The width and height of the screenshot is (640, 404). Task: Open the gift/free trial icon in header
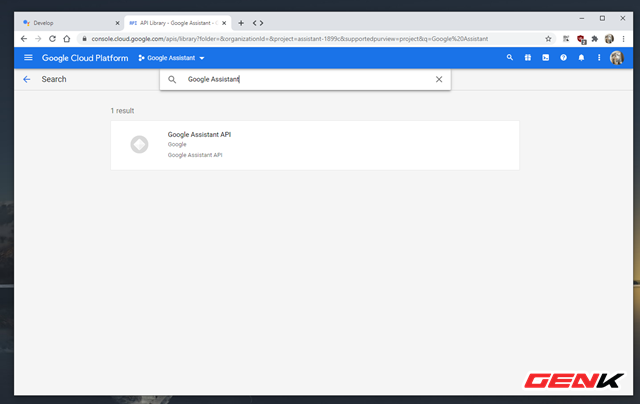click(x=528, y=58)
